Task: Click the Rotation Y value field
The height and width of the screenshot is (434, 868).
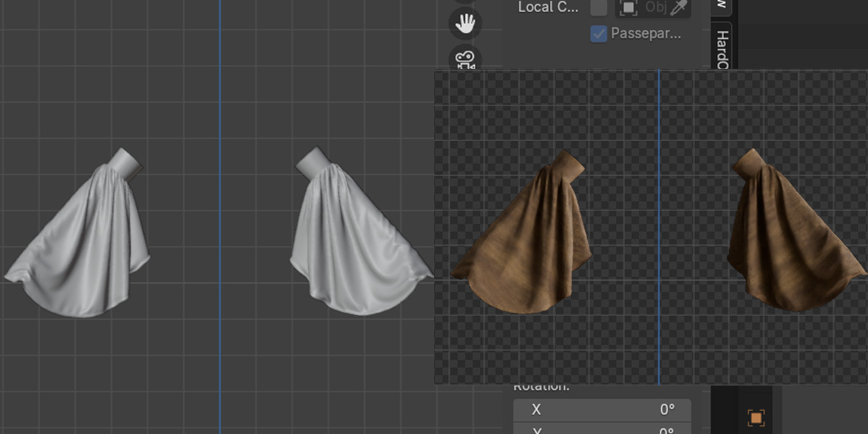Action: [x=602, y=430]
